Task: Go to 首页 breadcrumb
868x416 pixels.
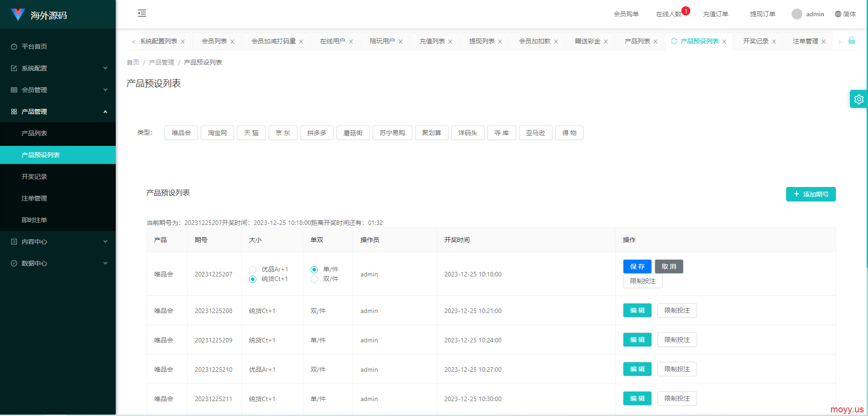Action: coord(133,62)
